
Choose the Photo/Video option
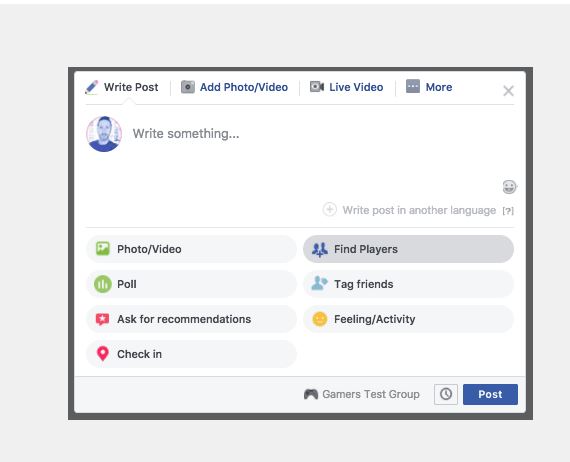click(x=191, y=249)
